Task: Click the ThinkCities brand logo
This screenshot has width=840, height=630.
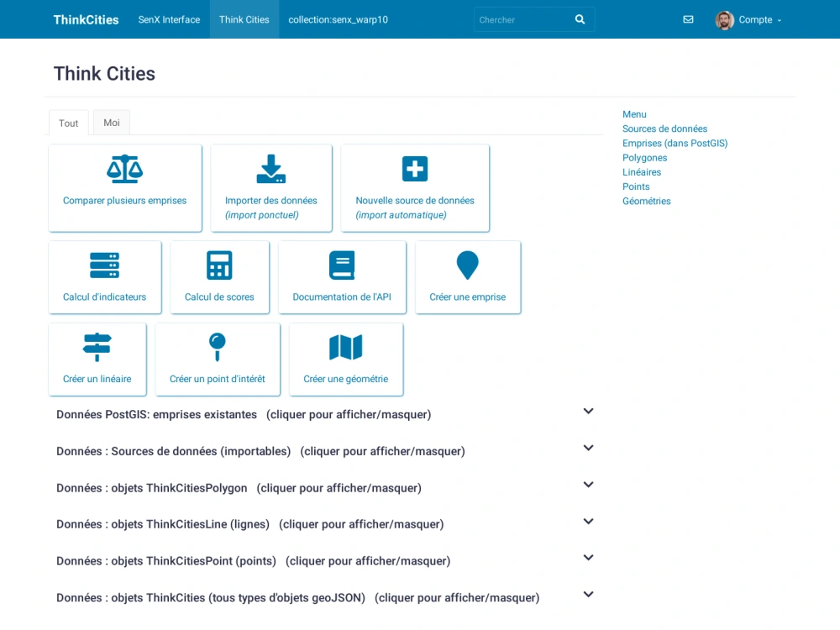Action: tap(86, 20)
